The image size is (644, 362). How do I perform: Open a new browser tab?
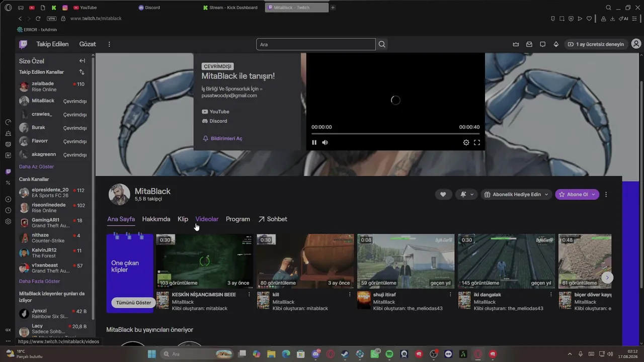(x=333, y=8)
